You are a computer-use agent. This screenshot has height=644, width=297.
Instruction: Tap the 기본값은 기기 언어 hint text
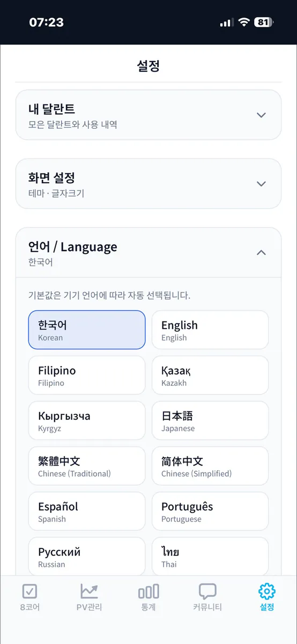(109, 296)
